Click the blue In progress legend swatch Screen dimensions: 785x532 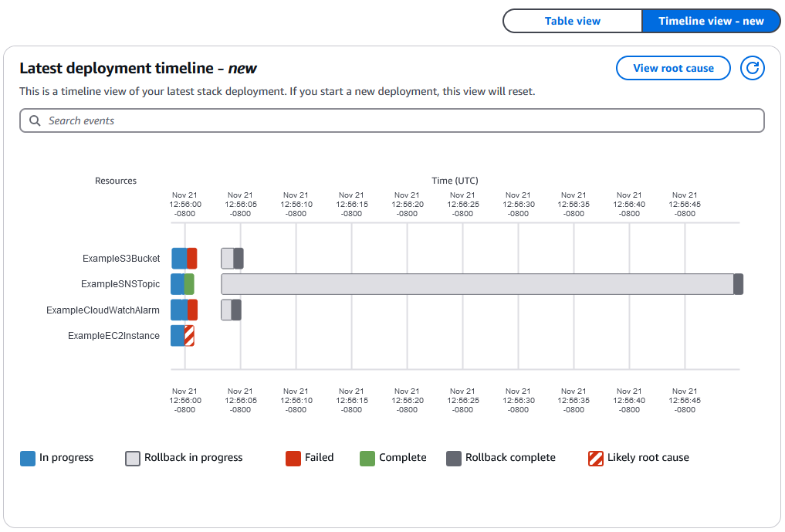pyautogui.click(x=28, y=457)
